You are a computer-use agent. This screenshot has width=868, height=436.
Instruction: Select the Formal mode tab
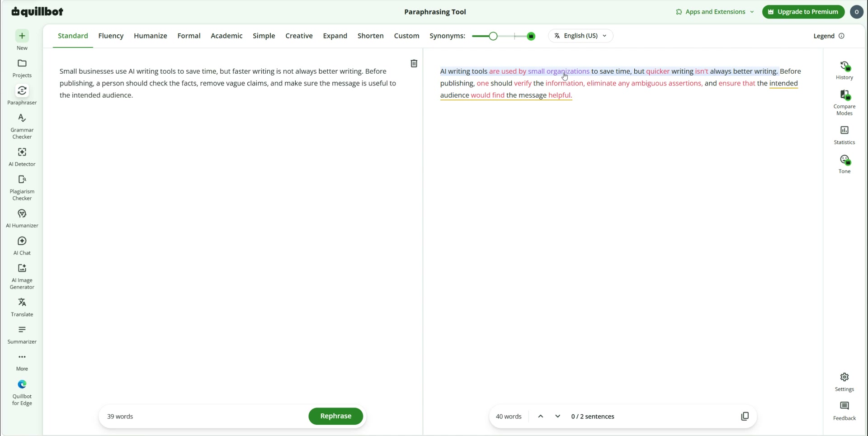[x=189, y=36]
